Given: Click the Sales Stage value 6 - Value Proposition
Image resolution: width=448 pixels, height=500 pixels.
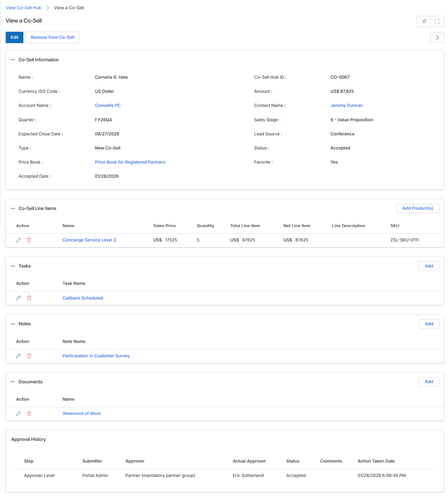Looking at the screenshot, I should (x=352, y=120).
